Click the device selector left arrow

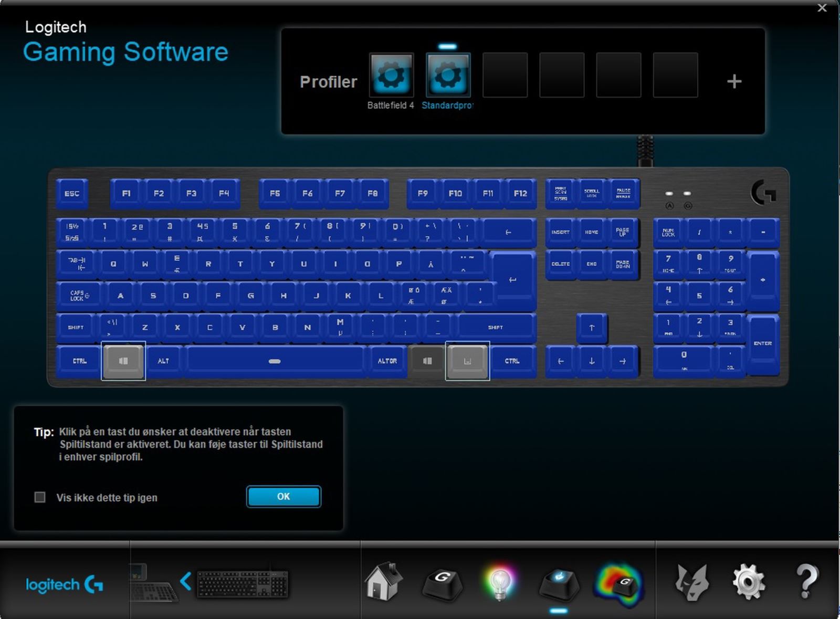(x=185, y=581)
